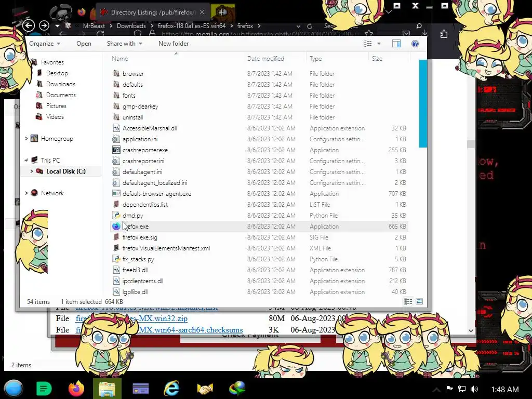The image size is (532, 399).
Task: Collapse the This PC node
Action: pos(26,160)
